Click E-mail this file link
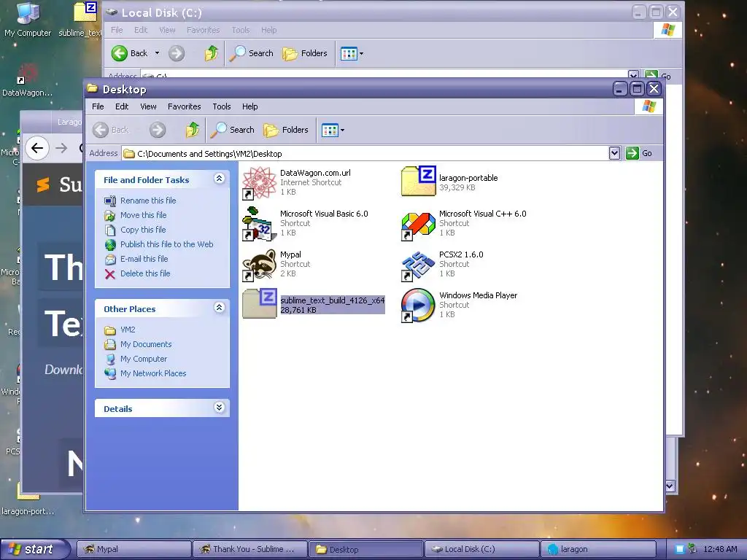Screen dimensions: 747x560 tap(144, 259)
